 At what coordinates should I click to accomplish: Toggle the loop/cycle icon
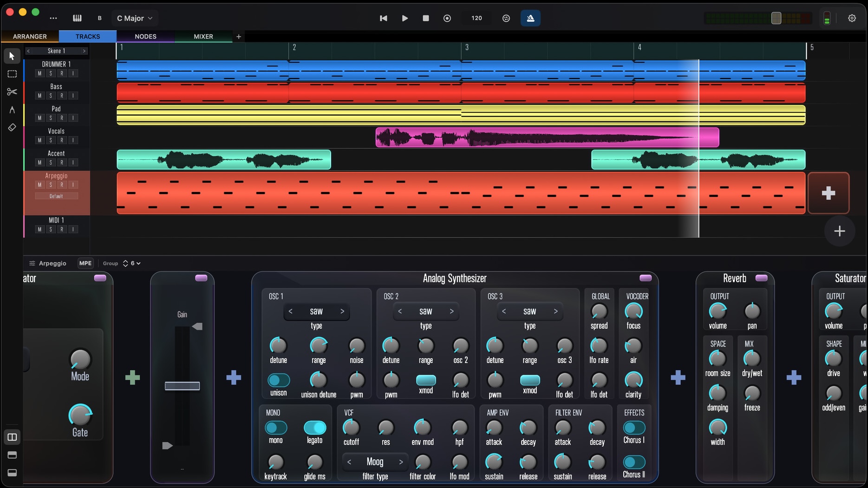click(506, 18)
